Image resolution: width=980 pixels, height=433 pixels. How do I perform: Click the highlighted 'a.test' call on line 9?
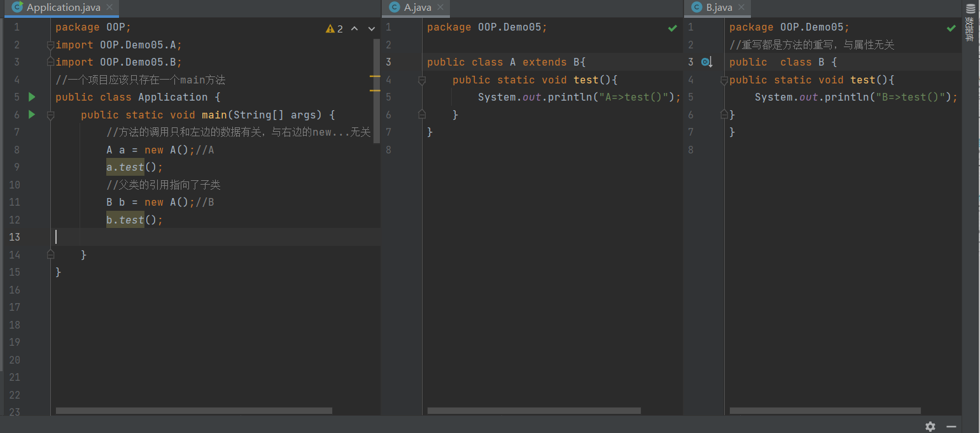[125, 167]
